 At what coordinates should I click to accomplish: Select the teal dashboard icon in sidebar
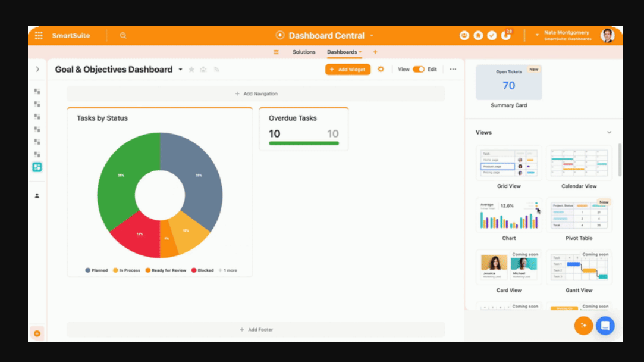(37, 167)
